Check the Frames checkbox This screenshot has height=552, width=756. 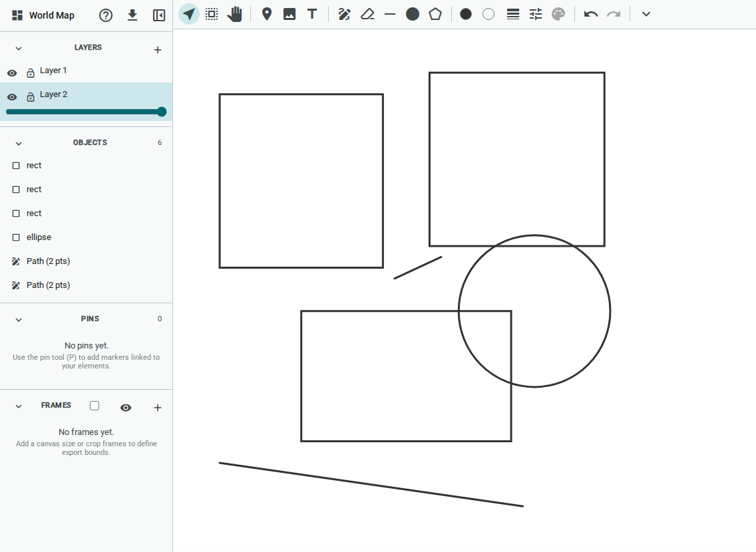94,406
